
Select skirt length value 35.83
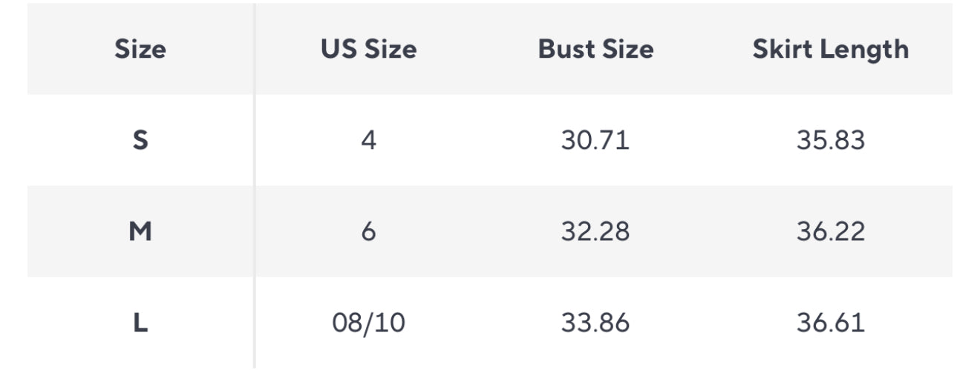(x=830, y=140)
